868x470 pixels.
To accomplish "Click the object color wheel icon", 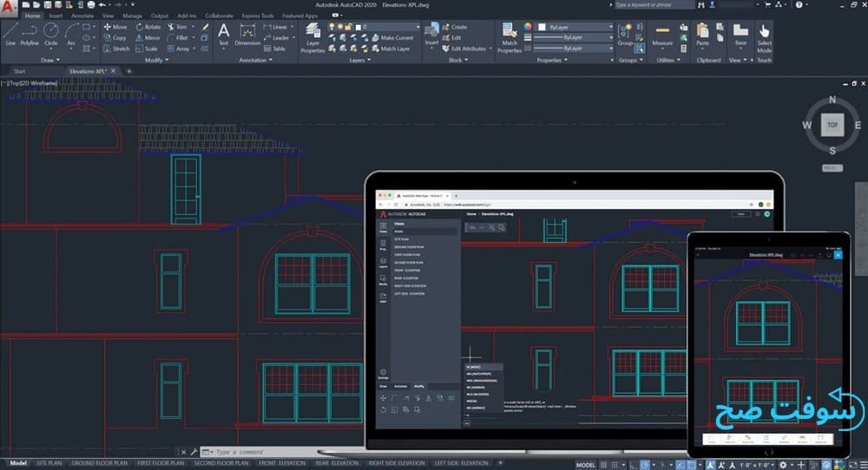I will (x=528, y=27).
